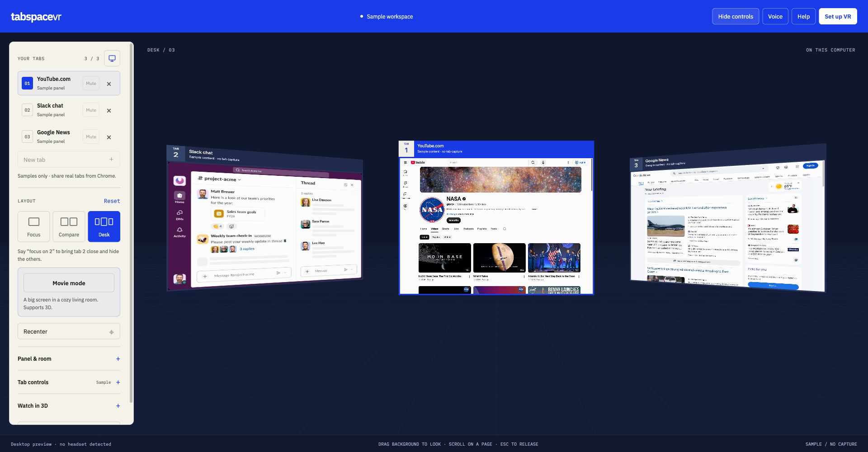Click the Your briefing heading

(x=656, y=189)
